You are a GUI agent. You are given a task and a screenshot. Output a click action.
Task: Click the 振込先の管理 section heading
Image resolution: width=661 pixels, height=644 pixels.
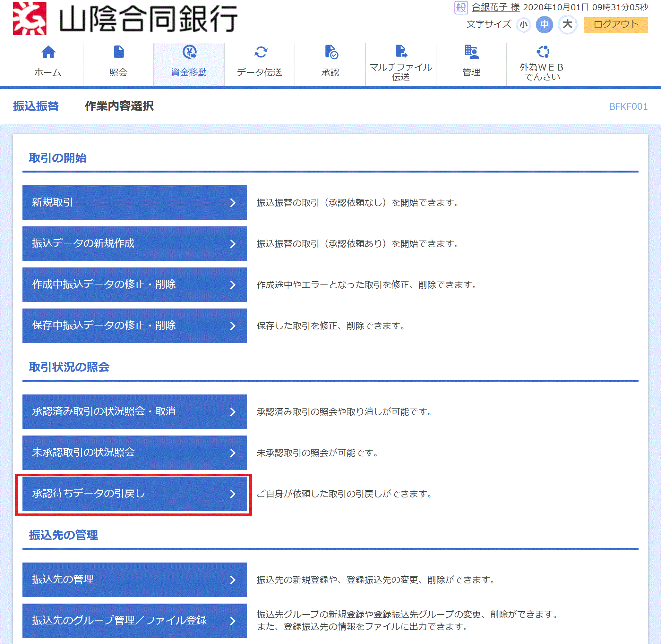tap(63, 535)
